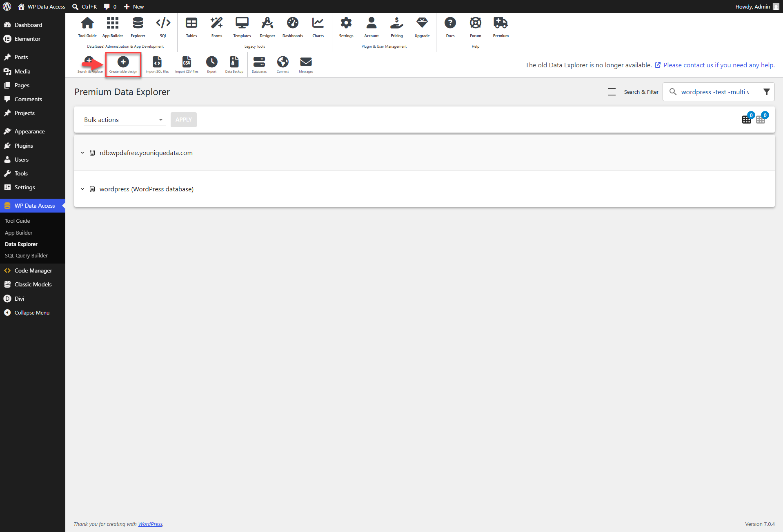The width and height of the screenshot is (783, 532).
Task: Open Code Manager in the sidebar
Action: tap(33, 270)
